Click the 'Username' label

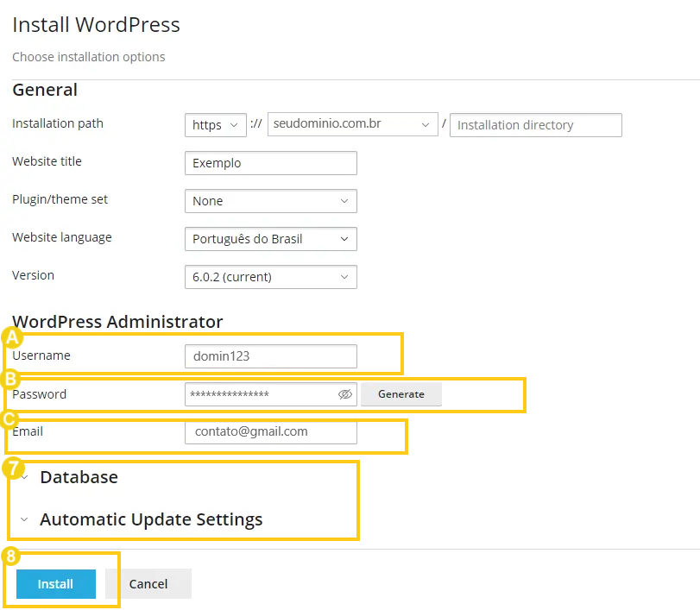pos(41,355)
